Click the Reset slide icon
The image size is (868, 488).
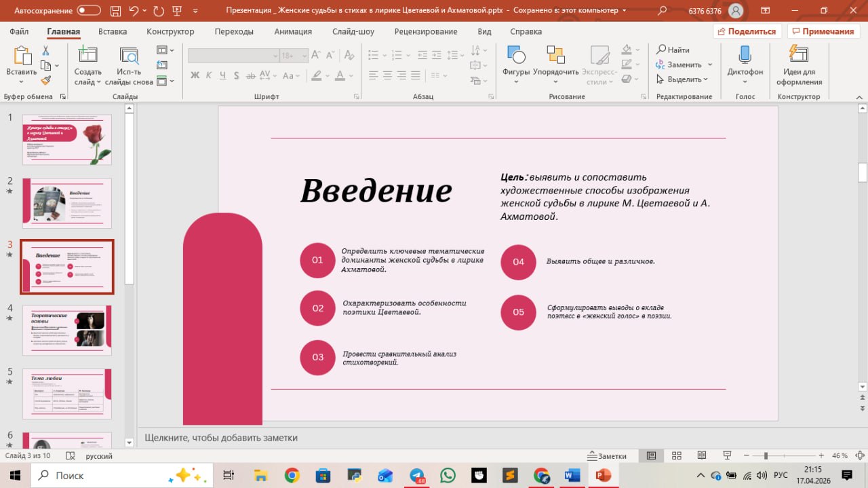pyautogui.click(x=161, y=65)
